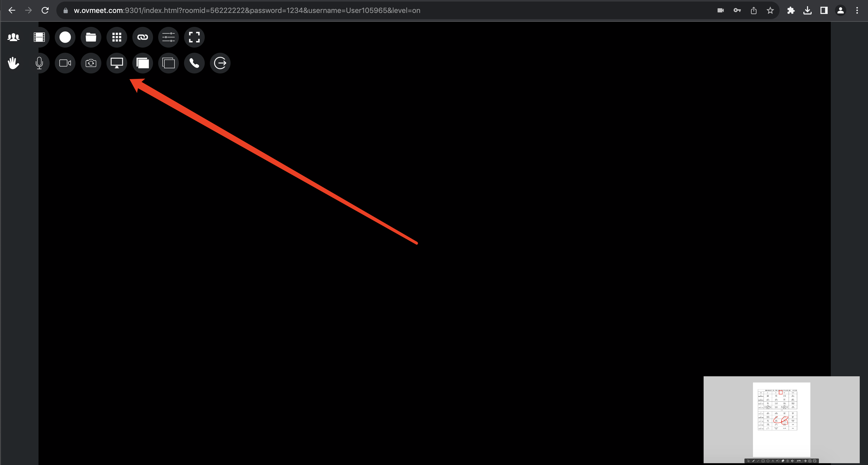Click the raise hand icon

tap(13, 63)
